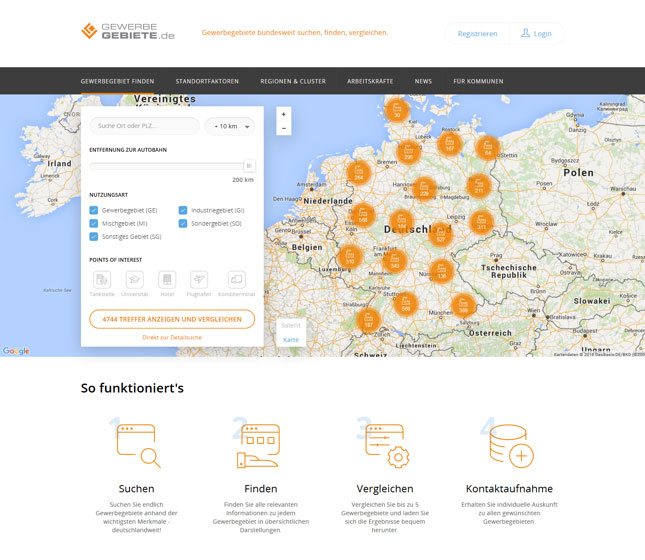Viewport: 645px width, 560px height.
Task: Open the map cluster at Stuttgart
Action: (406, 304)
